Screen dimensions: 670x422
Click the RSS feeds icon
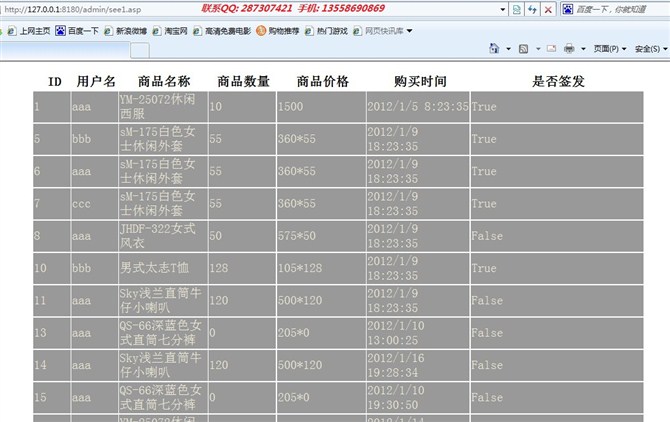point(523,49)
